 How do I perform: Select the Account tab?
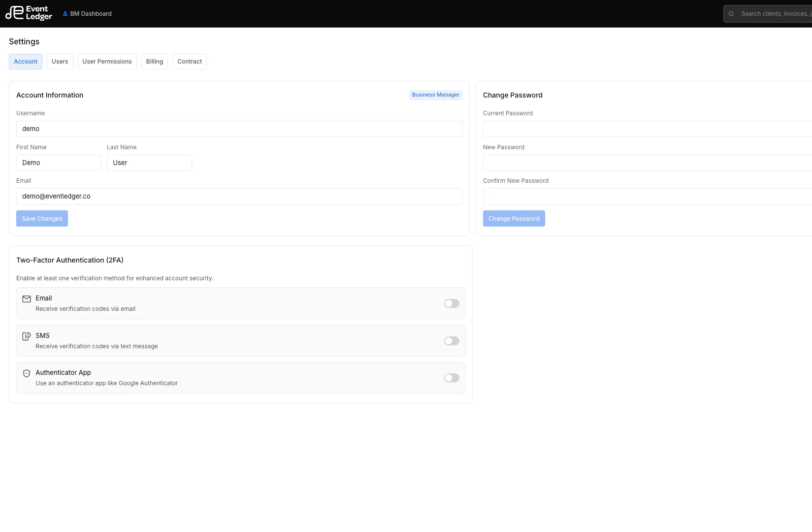click(x=26, y=62)
